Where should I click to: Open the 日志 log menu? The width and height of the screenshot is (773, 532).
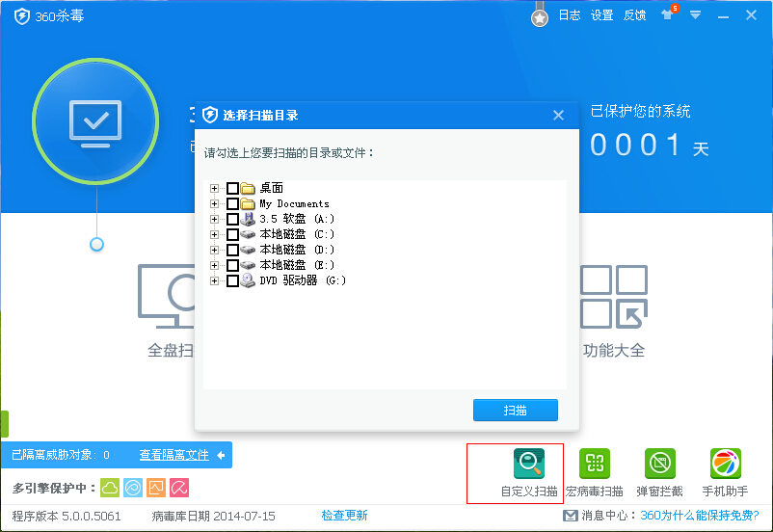[570, 15]
